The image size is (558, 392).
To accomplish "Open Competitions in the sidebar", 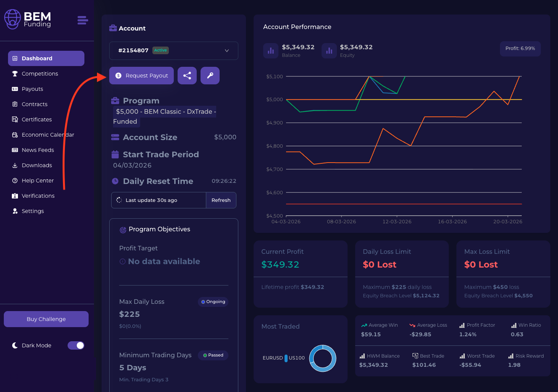I will click(40, 74).
